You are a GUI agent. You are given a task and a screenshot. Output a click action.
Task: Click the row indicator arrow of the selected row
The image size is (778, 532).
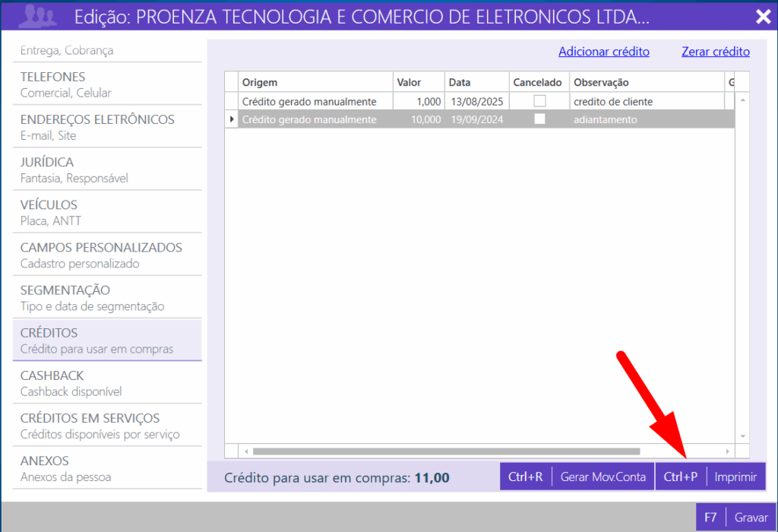point(231,119)
